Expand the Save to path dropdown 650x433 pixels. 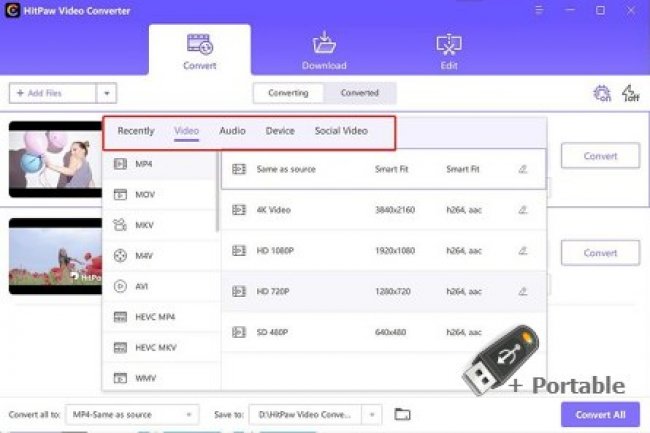(x=372, y=414)
